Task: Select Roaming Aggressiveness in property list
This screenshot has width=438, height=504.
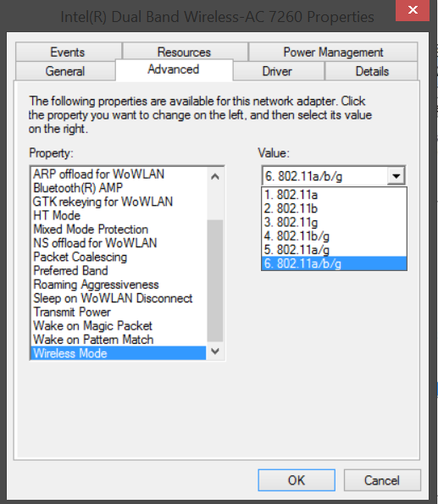Action: 119,285
